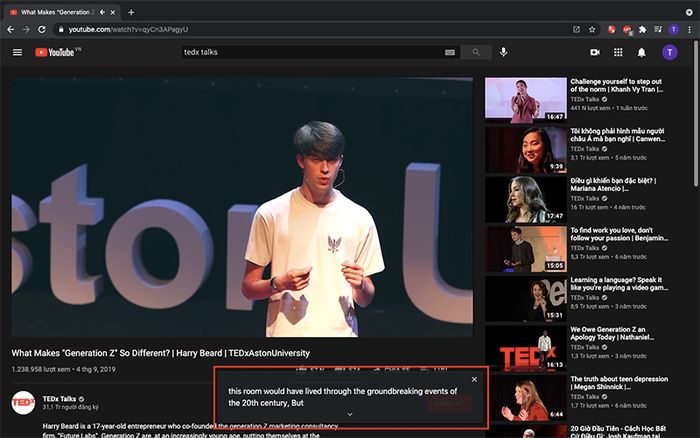This screenshot has height=438, width=700.
Task: Click the search magnifier button
Action: (476, 53)
